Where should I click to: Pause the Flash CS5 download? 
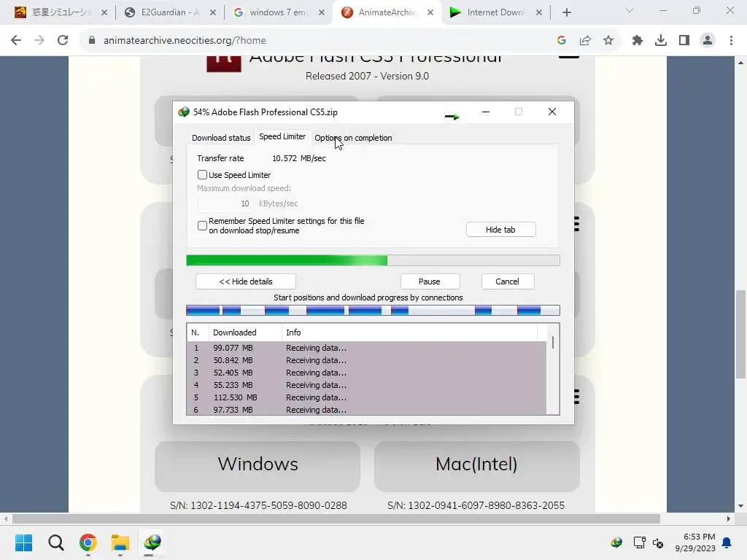(430, 281)
